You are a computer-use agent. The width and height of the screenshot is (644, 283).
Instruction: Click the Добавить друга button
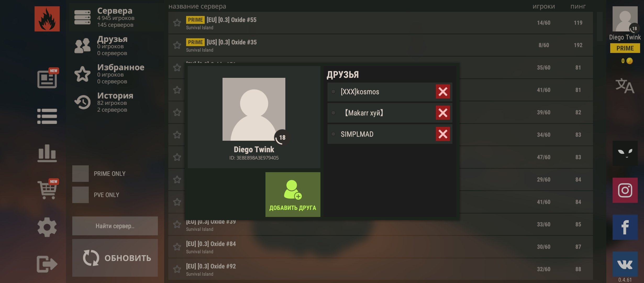293,194
